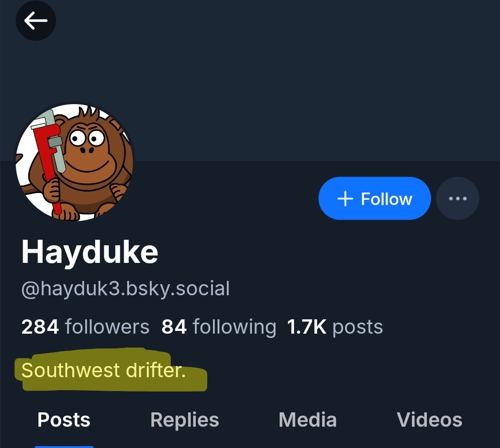
Task: Follow the Hayduke account
Action: tap(375, 199)
